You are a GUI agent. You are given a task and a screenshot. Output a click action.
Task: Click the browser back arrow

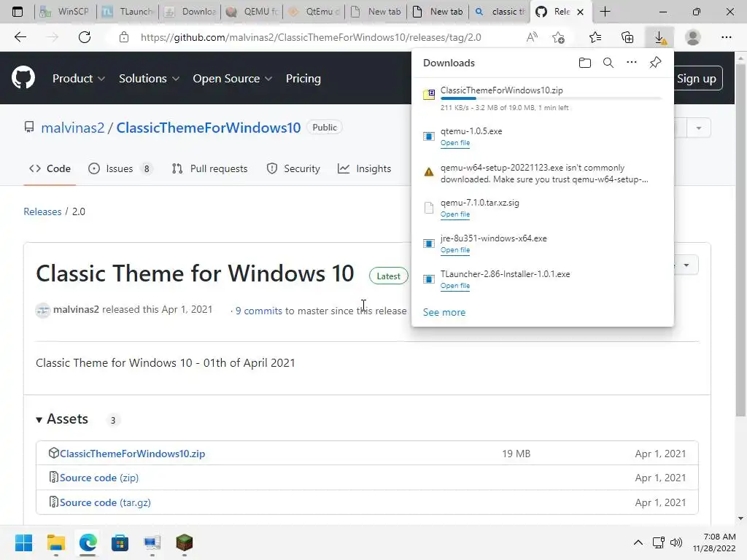tap(20, 37)
